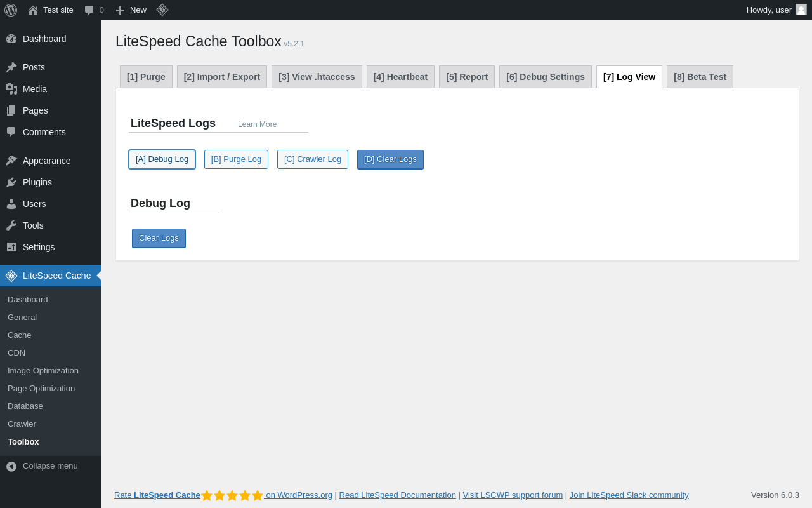Click the Appearance brush icon
This screenshot has width=812, height=508.
pyautogui.click(x=11, y=161)
